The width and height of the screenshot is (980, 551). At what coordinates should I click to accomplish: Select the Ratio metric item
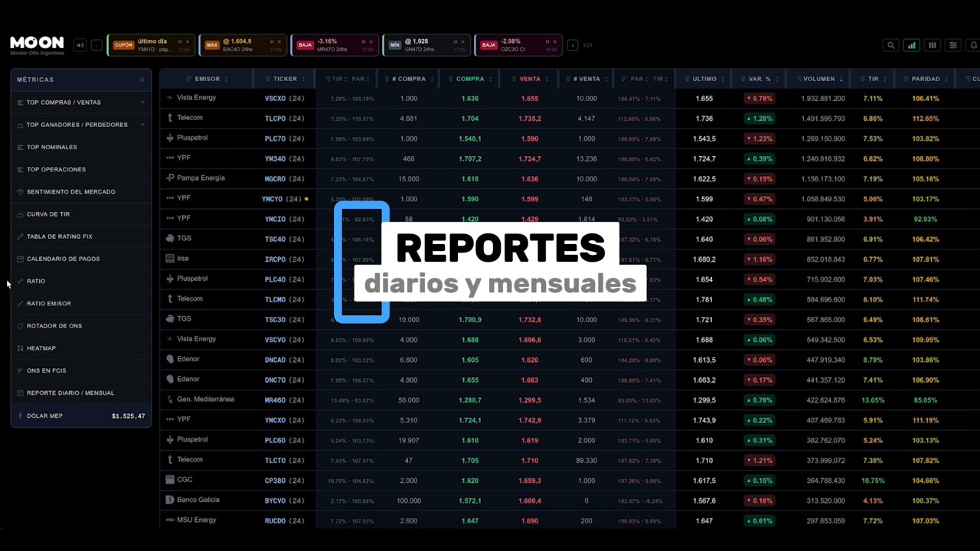[x=80, y=281]
